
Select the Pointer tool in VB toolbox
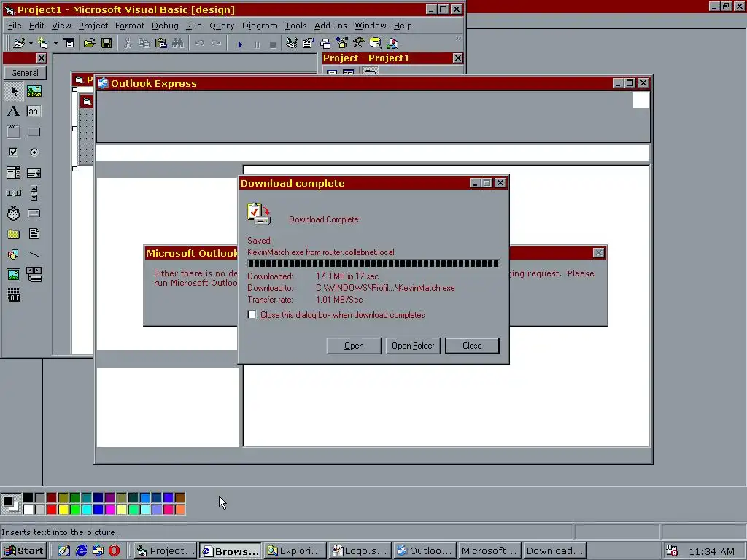(x=14, y=91)
